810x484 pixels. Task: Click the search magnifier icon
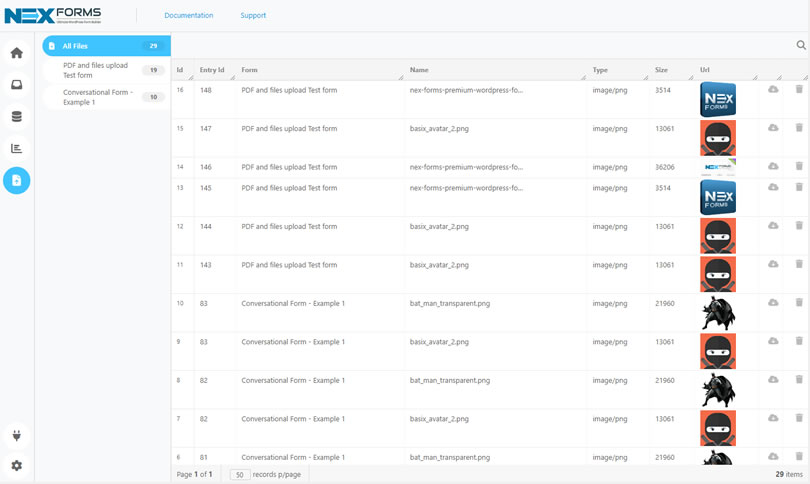801,45
